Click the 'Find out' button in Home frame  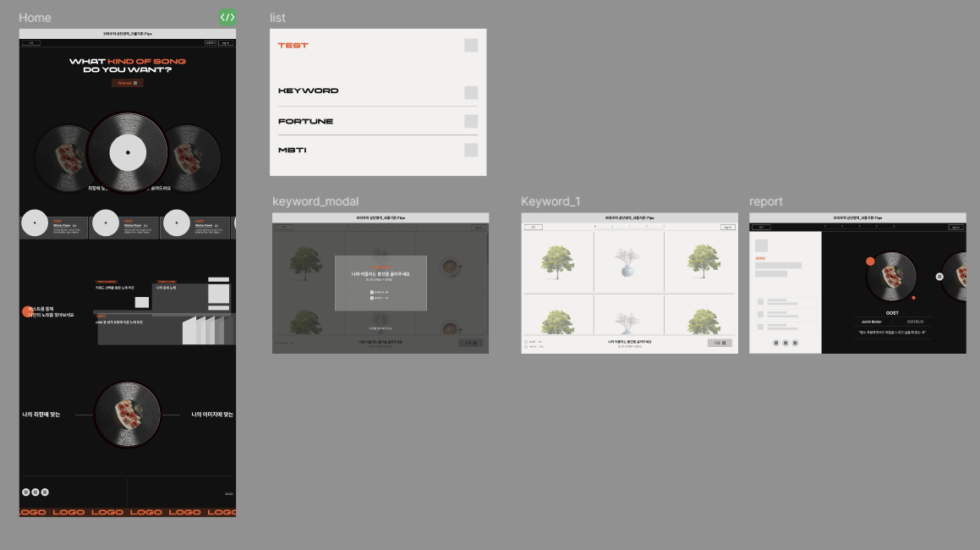(x=128, y=83)
